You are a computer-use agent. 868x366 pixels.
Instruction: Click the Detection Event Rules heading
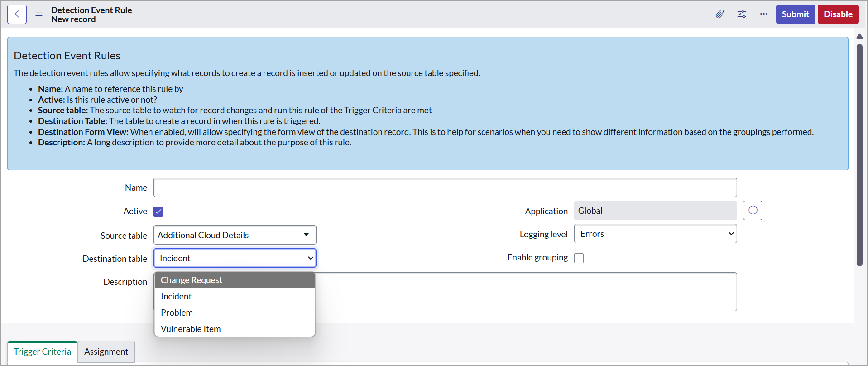[x=67, y=56]
